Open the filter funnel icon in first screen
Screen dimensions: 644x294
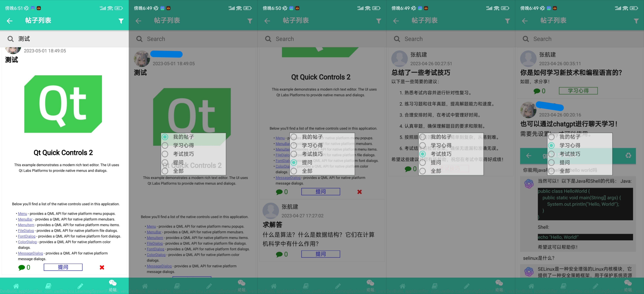tap(121, 21)
